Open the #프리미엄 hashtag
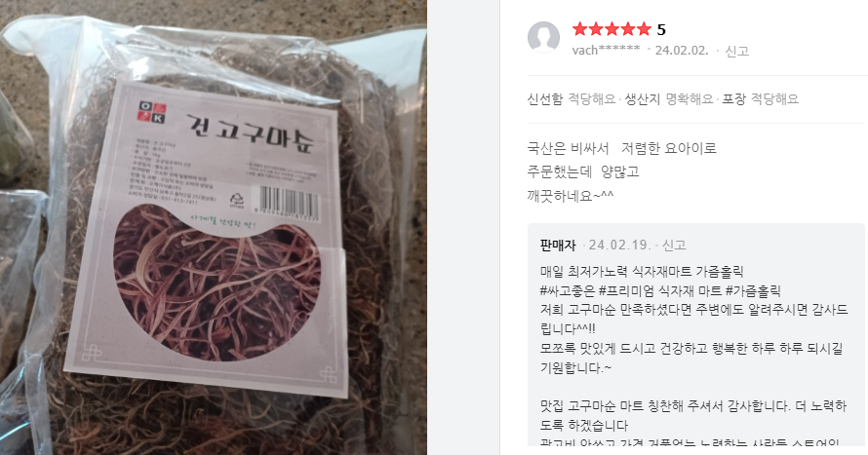 [624, 290]
